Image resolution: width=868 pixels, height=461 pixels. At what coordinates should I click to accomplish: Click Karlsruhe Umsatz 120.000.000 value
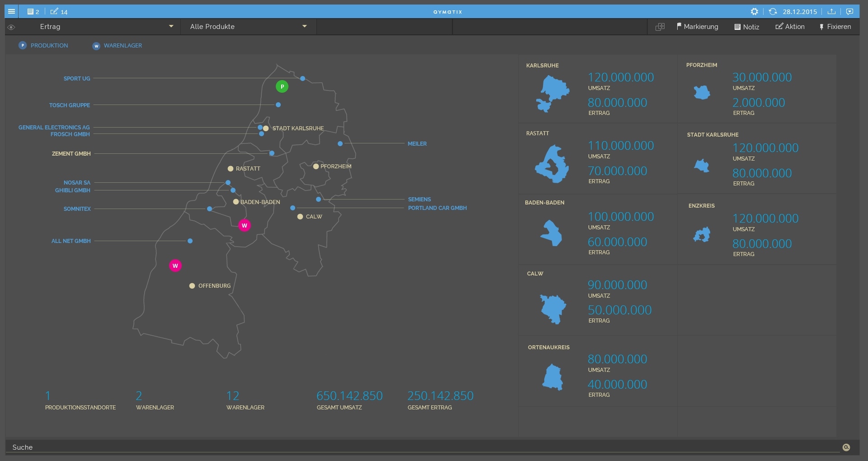[x=621, y=77]
